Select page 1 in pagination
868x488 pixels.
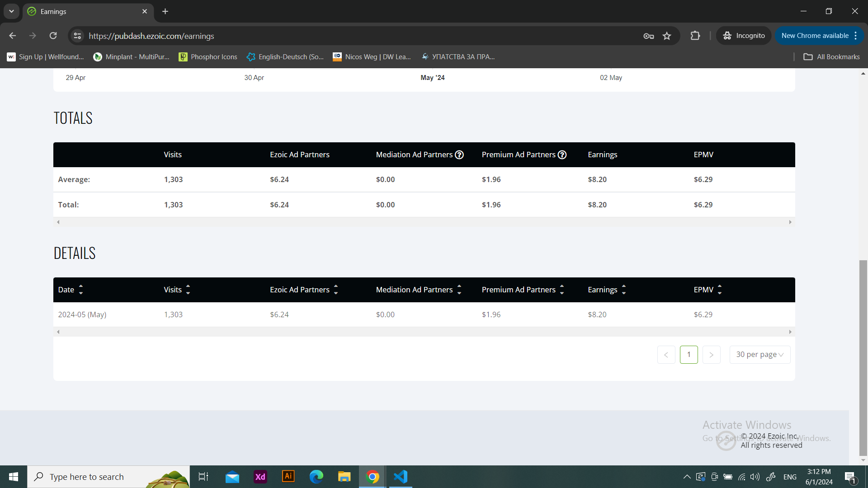click(x=689, y=355)
